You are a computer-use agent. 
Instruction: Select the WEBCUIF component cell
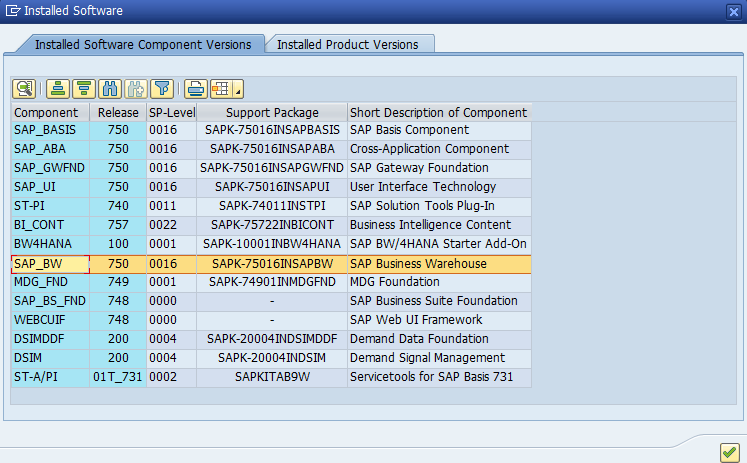click(x=50, y=321)
